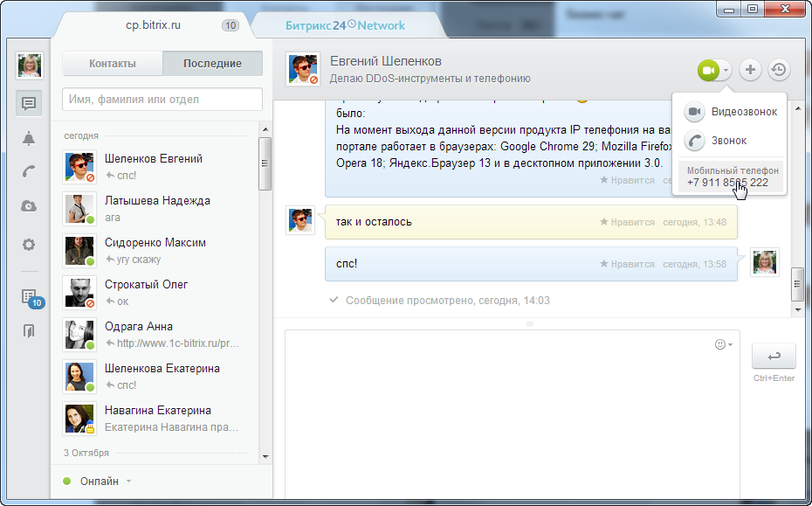Choose Звонок from the call menu
The width and height of the screenshot is (812, 506).
pos(730,141)
